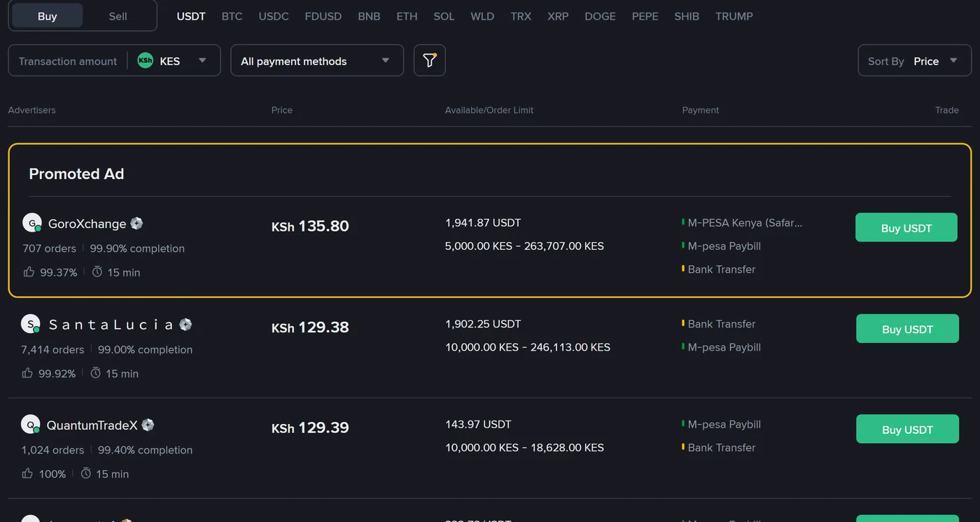This screenshot has height=522, width=980.
Task: Open the KES currency dropdown
Action: (x=174, y=61)
